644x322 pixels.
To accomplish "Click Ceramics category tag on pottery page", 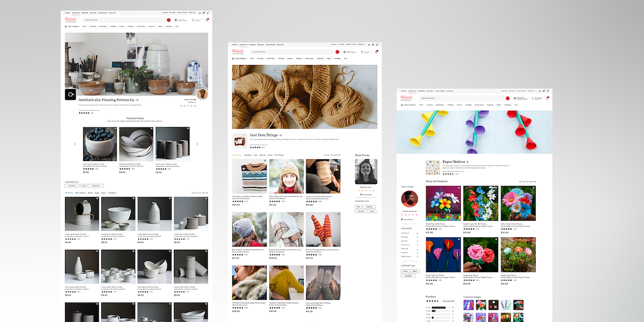I will pos(71,186).
